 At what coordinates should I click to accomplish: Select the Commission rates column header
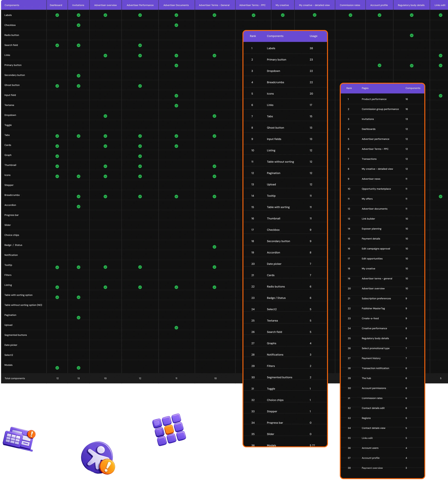click(350, 5)
